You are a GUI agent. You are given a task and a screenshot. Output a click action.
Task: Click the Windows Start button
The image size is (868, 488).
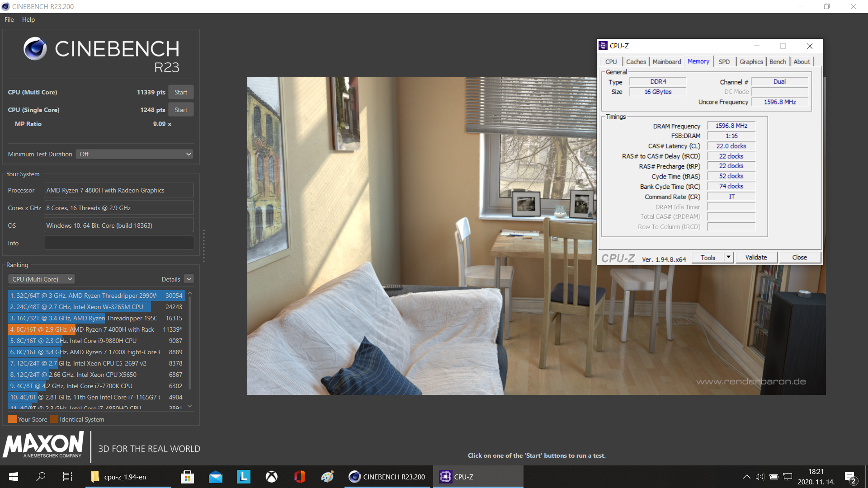click(14, 477)
